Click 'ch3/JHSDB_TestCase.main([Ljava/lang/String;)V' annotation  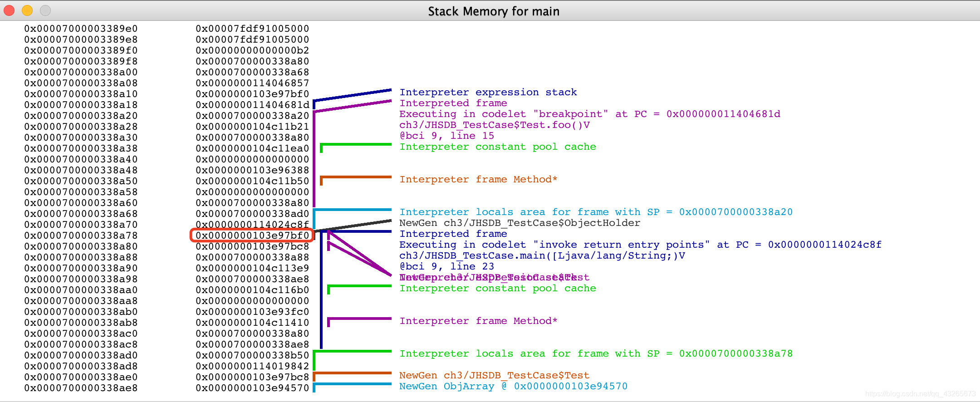click(542, 255)
